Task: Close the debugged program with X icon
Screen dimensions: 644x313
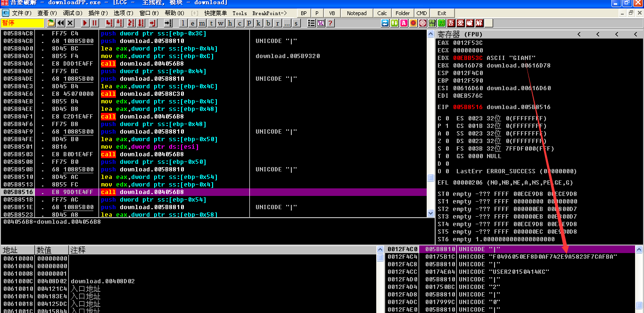Action: coord(70,23)
